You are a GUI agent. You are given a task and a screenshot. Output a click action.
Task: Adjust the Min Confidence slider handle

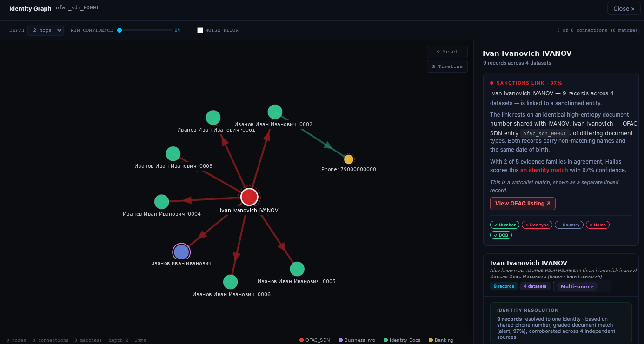coord(120,30)
